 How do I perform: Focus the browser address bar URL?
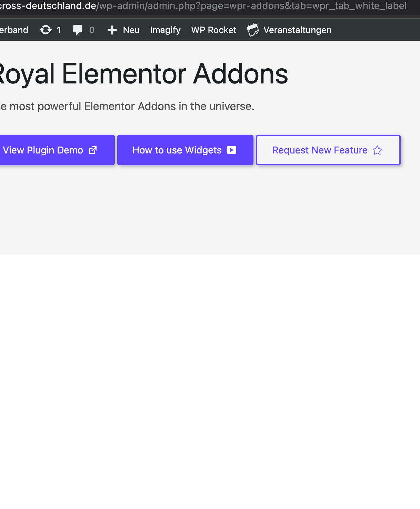203,6
